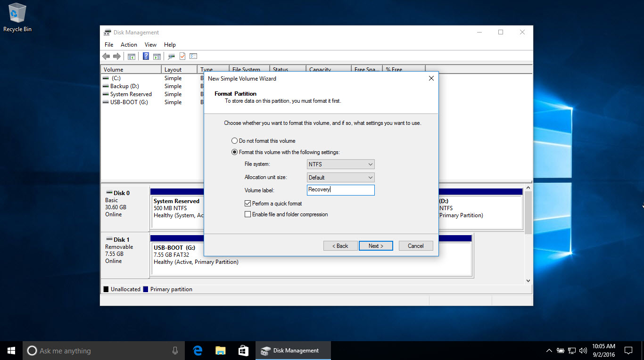Click the network icon in system tray
This screenshot has height=360, width=644.
(x=572, y=351)
